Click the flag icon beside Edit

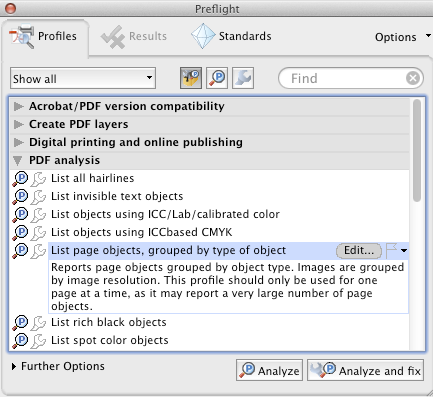tap(391, 251)
